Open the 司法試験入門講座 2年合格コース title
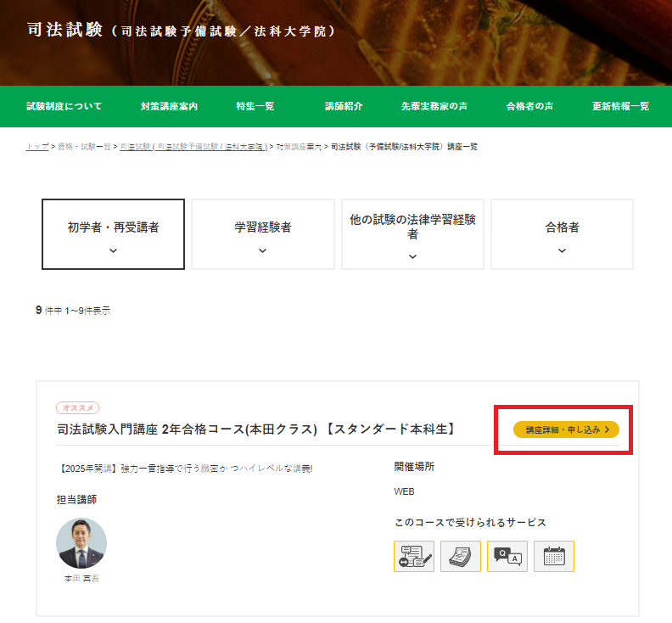This screenshot has width=672, height=623. tap(255, 429)
